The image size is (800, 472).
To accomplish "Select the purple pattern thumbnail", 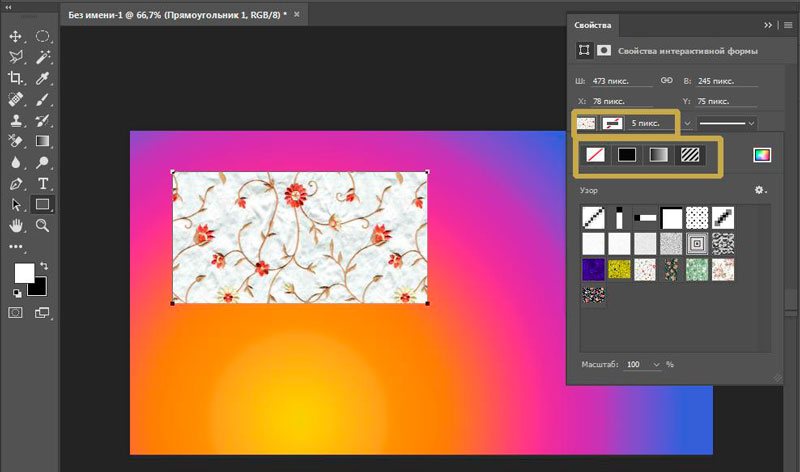I will tap(593, 269).
